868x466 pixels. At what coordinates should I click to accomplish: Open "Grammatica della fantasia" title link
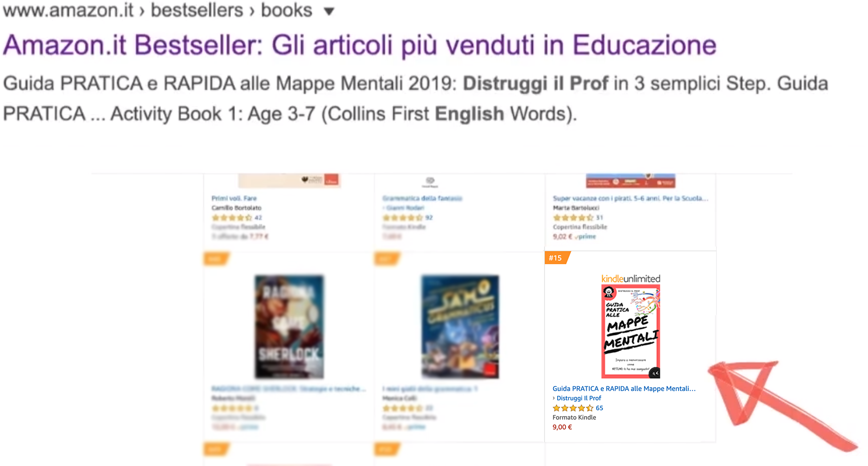(422, 198)
